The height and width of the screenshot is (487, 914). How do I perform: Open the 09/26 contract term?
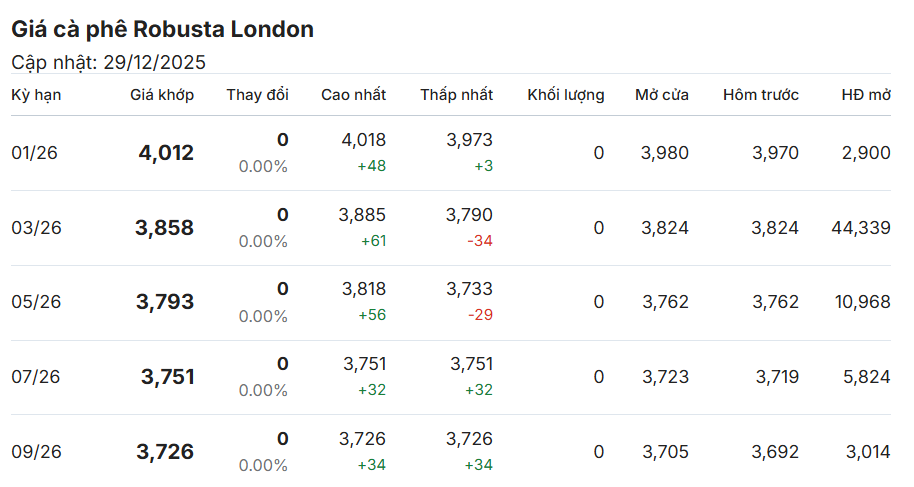[36, 452]
